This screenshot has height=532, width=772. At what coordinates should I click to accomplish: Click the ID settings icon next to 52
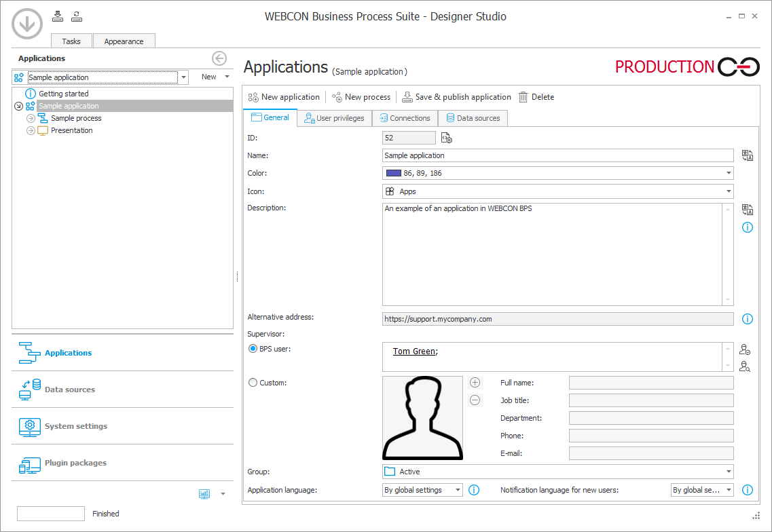[x=447, y=138]
